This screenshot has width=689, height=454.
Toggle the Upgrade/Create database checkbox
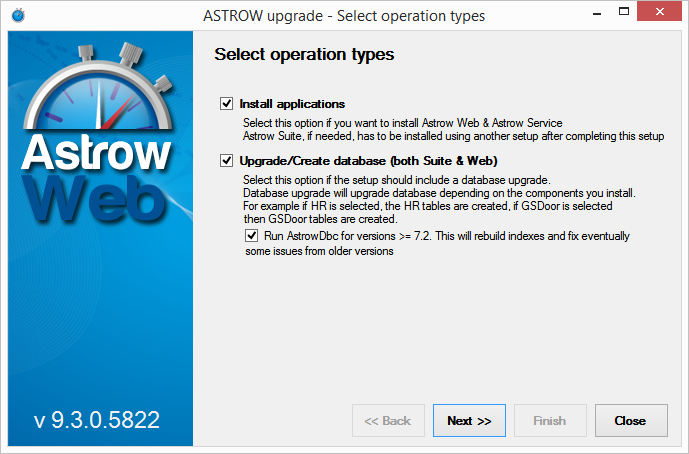[x=226, y=161]
